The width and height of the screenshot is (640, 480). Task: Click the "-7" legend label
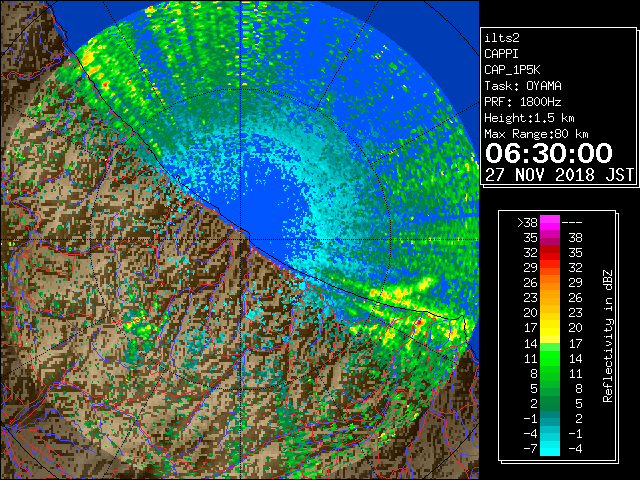(530, 449)
